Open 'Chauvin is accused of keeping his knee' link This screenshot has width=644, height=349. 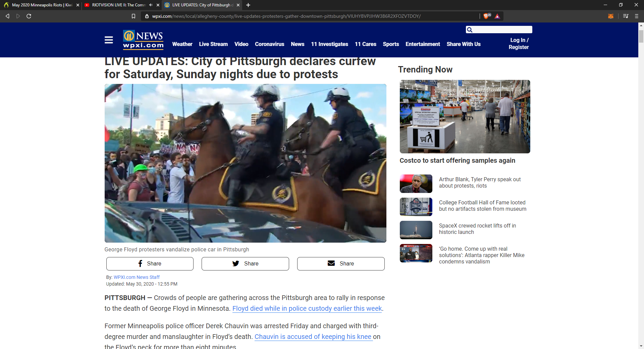[x=313, y=337]
